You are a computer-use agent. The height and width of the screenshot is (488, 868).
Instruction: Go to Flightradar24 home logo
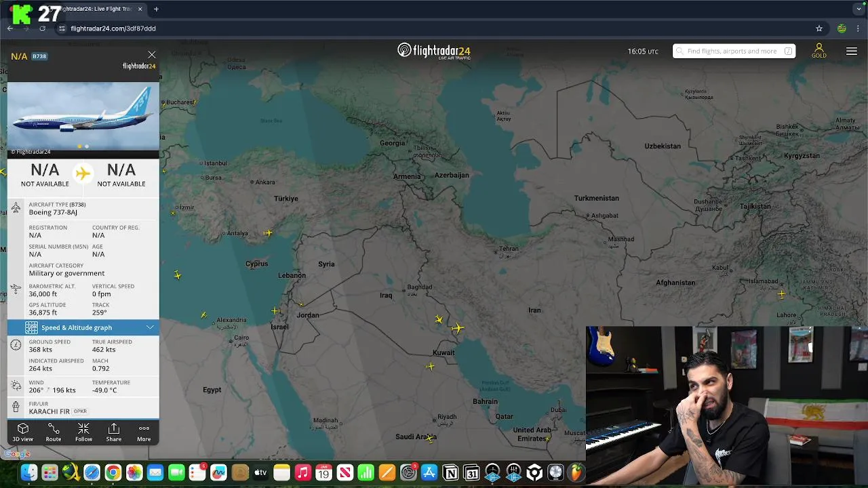[x=434, y=51]
